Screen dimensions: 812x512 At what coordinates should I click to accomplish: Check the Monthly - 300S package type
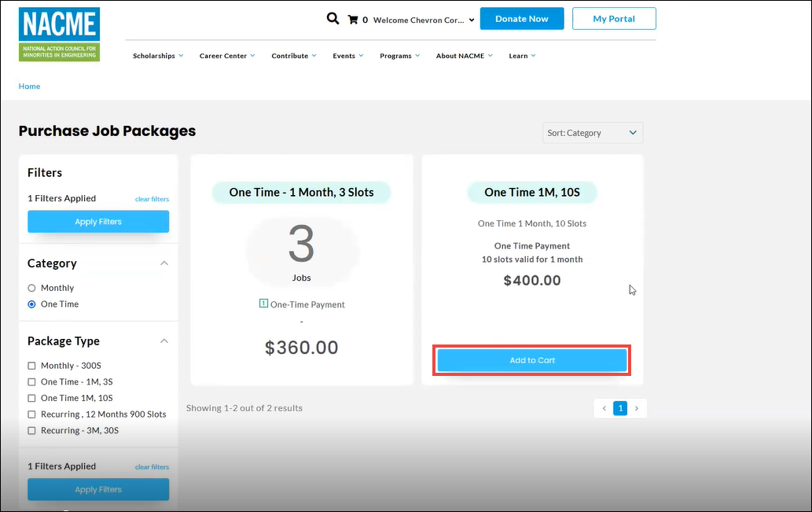32,366
